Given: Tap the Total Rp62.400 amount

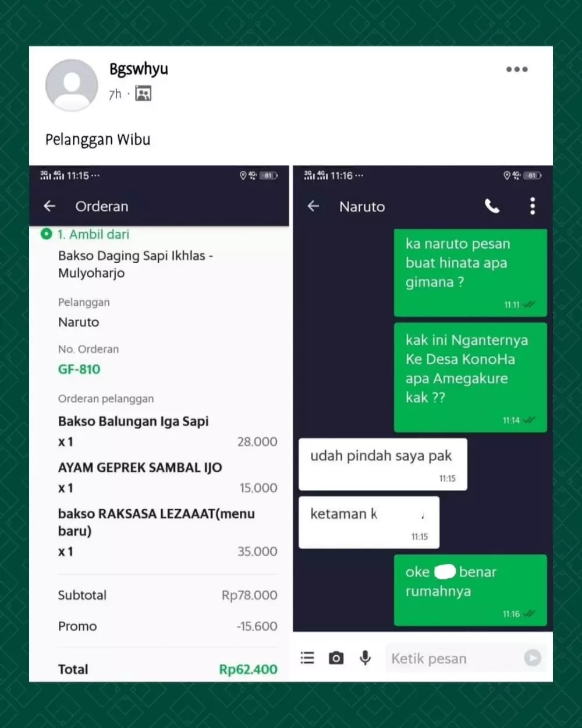Looking at the screenshot, I should click(248, 670).
